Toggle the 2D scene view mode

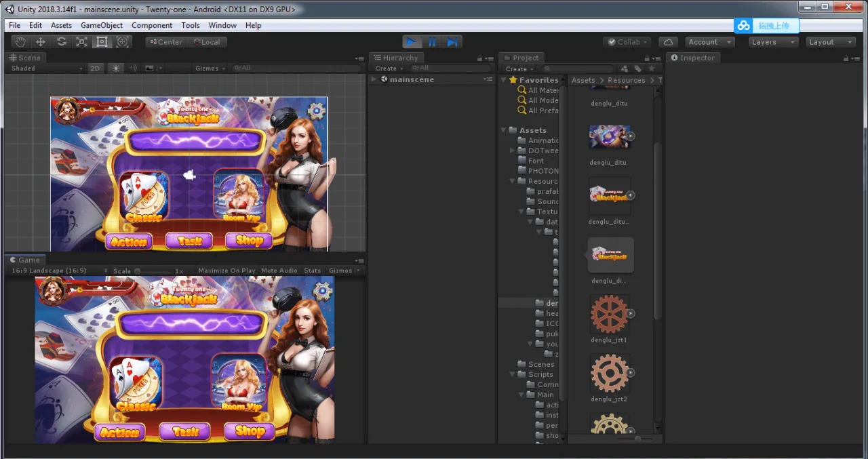[x=96, y=68]
